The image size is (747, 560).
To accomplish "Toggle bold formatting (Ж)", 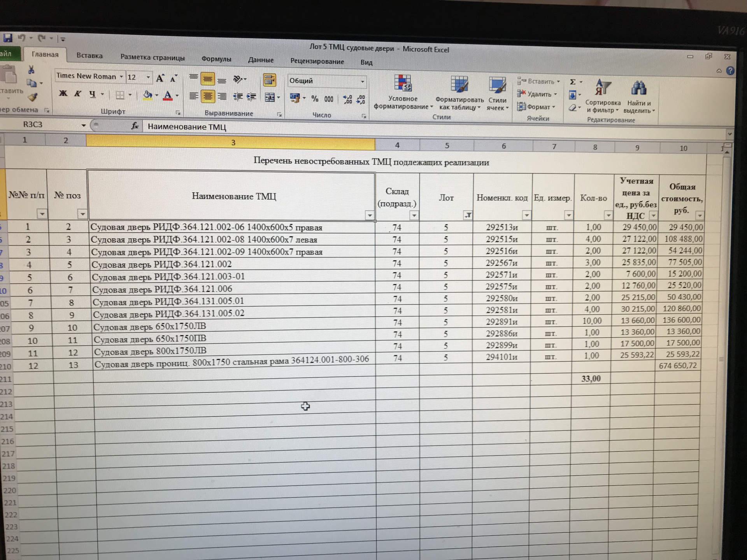I will click(63, 93).
